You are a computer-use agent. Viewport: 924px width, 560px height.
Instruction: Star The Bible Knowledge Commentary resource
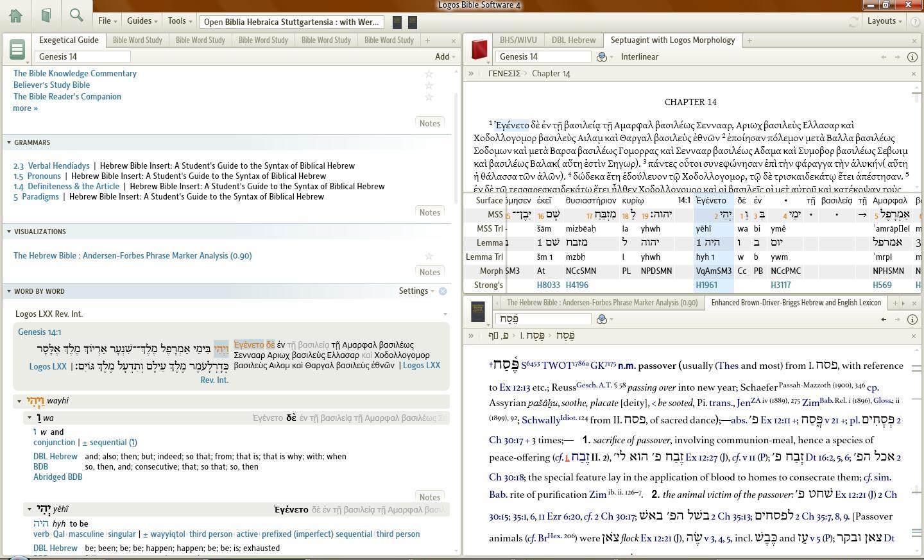pos(428,73)
